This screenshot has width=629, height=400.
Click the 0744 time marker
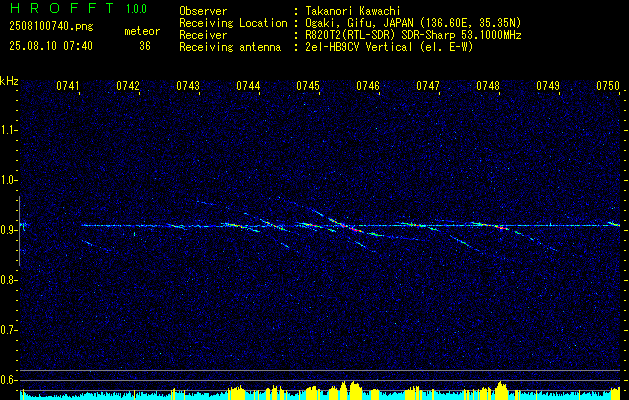[248, 85]
